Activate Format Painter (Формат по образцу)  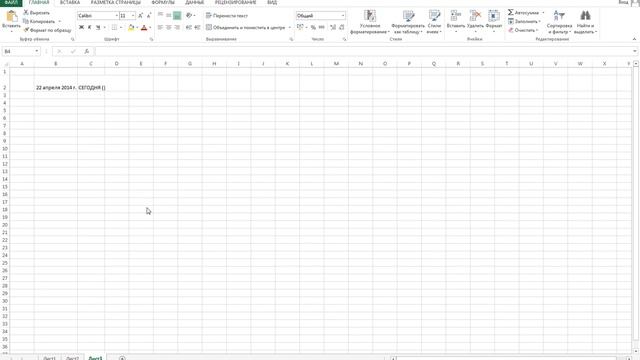click(47, 30)
